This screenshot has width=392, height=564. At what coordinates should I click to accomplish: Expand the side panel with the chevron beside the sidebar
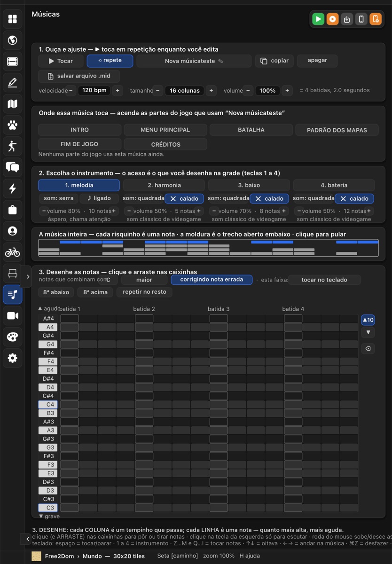click(28, 277)
